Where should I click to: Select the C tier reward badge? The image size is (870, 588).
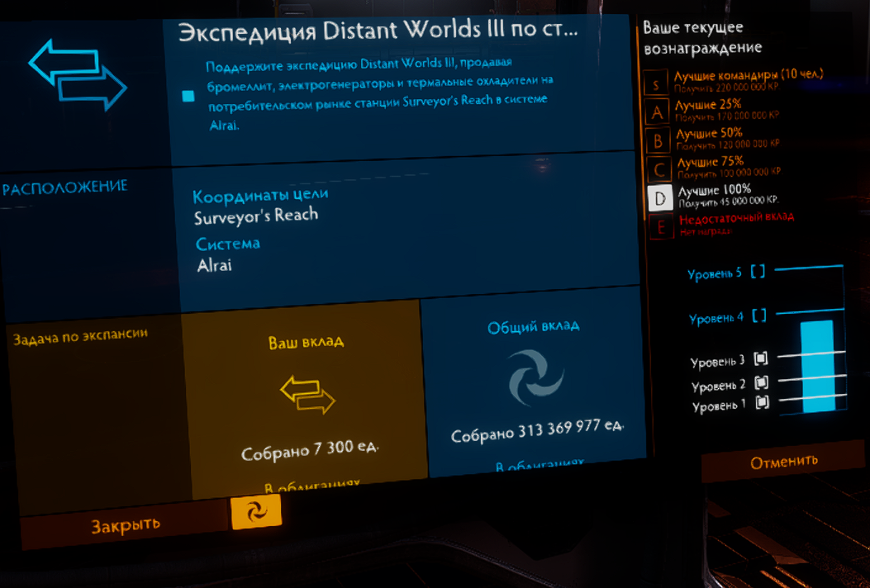click(x=659, y=169)
